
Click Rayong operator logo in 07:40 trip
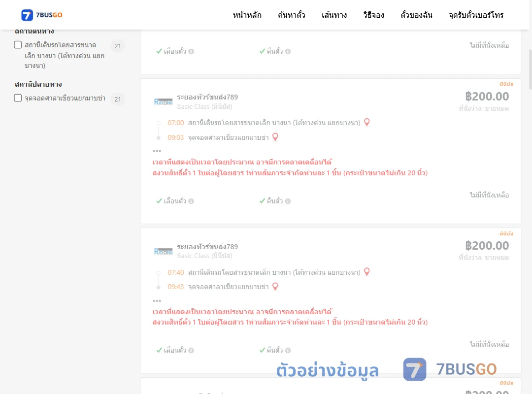163,251
